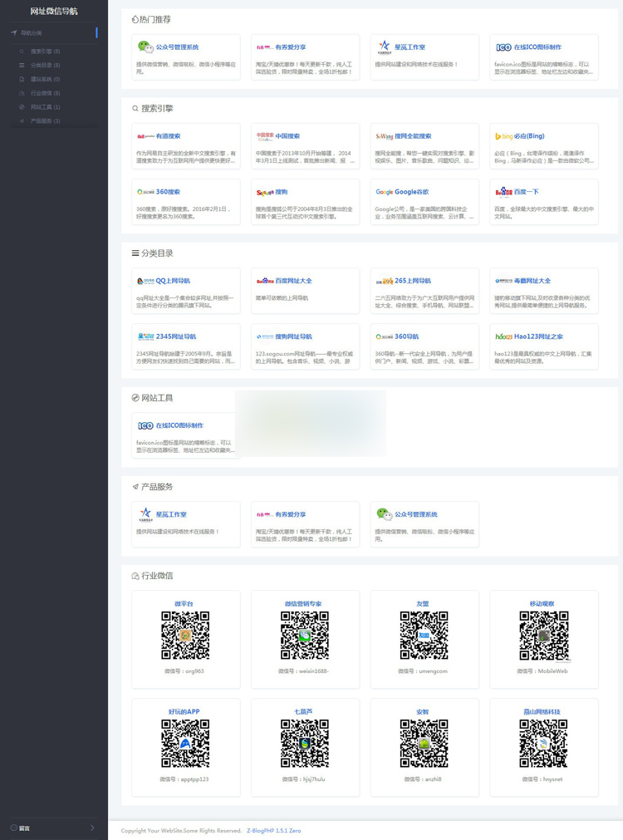Open the 友盟 QR code image
Viewport: 623px width, 840px height.
pos(424,636)
